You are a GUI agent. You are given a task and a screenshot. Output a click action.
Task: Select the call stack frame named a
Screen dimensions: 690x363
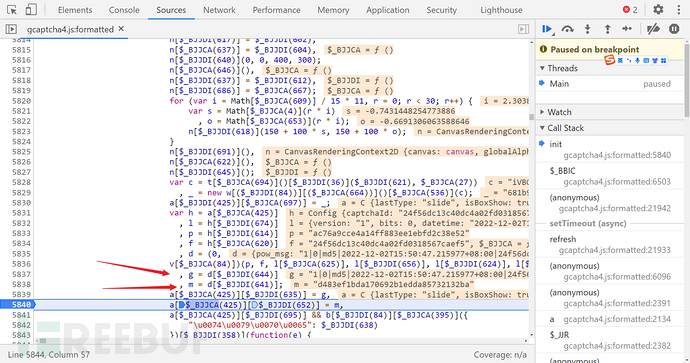pyautogui.click(x=609, y=319)
